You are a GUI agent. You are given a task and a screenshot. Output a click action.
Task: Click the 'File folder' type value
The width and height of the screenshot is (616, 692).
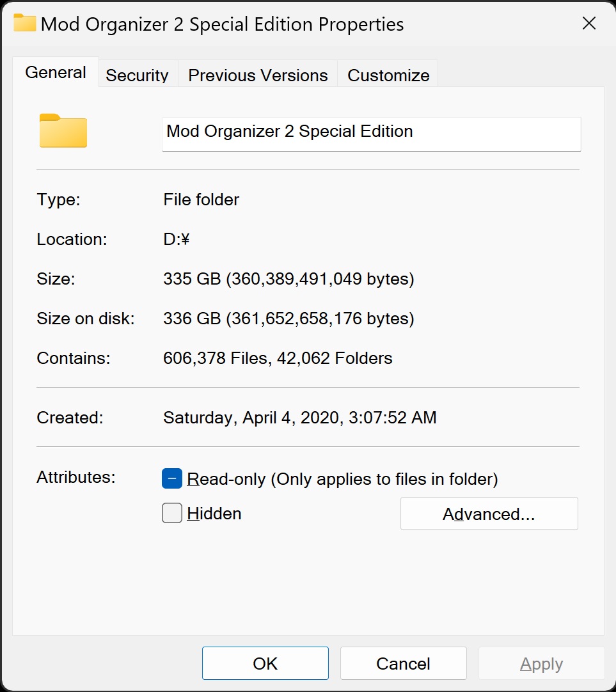[x=201, y=200]
